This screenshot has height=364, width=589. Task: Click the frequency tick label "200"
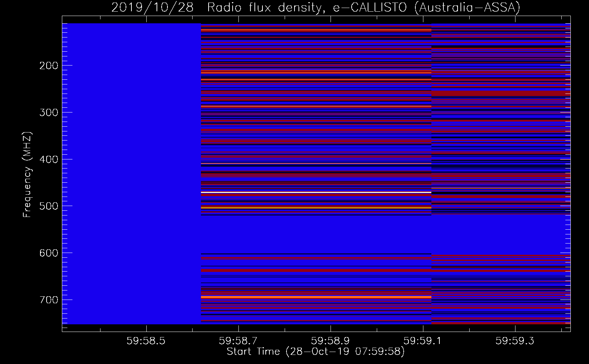(48, 66)
